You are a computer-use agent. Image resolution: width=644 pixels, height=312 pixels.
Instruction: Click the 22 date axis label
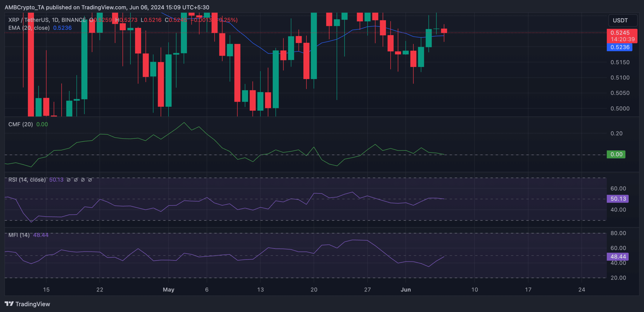(x=100, y=290)
